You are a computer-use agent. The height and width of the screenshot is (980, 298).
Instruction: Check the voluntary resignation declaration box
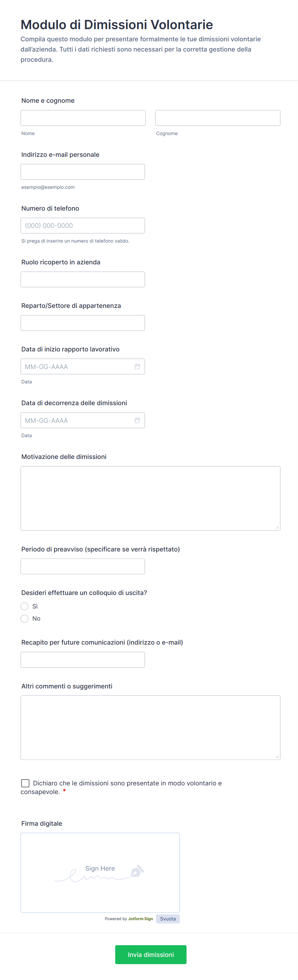(25, 783)
